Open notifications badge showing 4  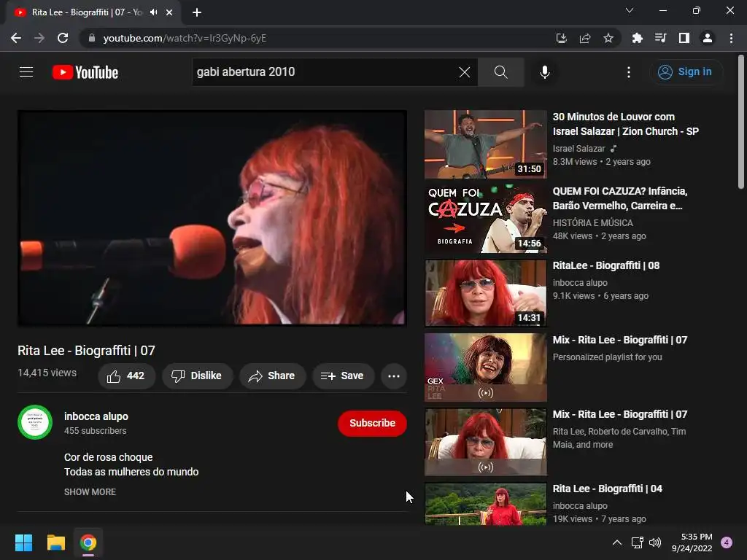point(727,542)
